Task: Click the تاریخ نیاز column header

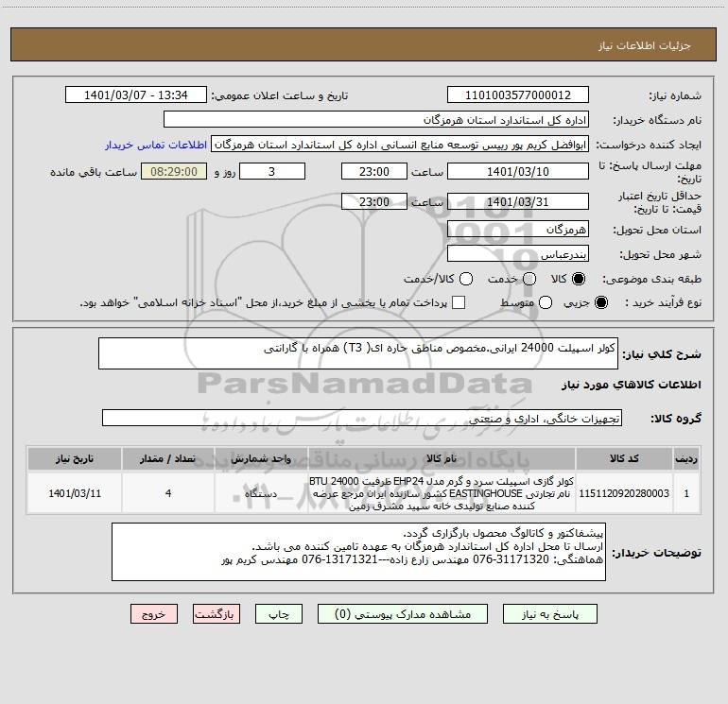Action: [x=75, y=459]
